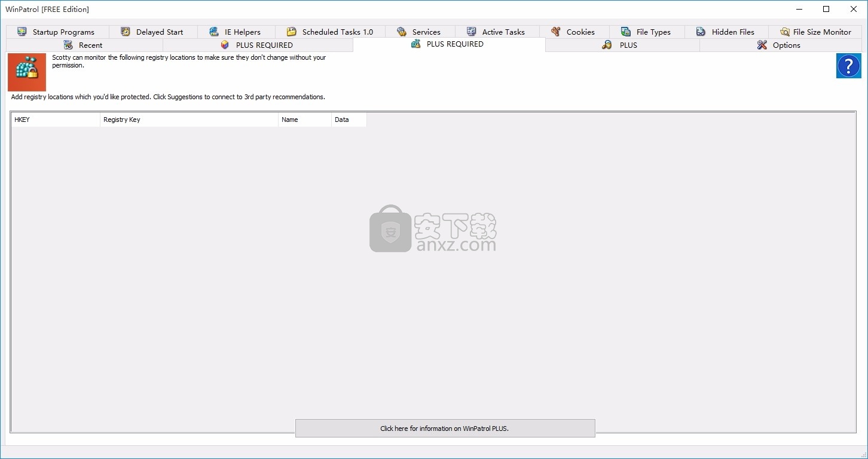Click the Services gear icon
868x459 pixels.
402,32
